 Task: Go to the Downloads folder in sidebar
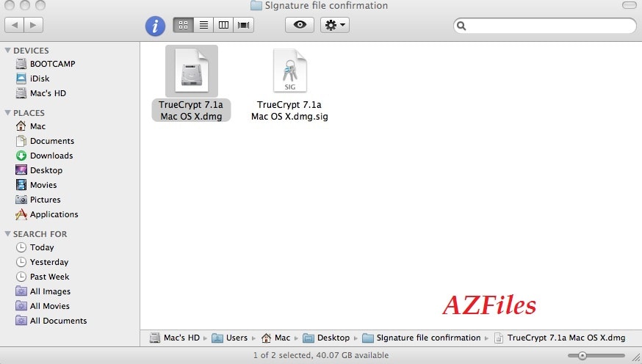51,156
